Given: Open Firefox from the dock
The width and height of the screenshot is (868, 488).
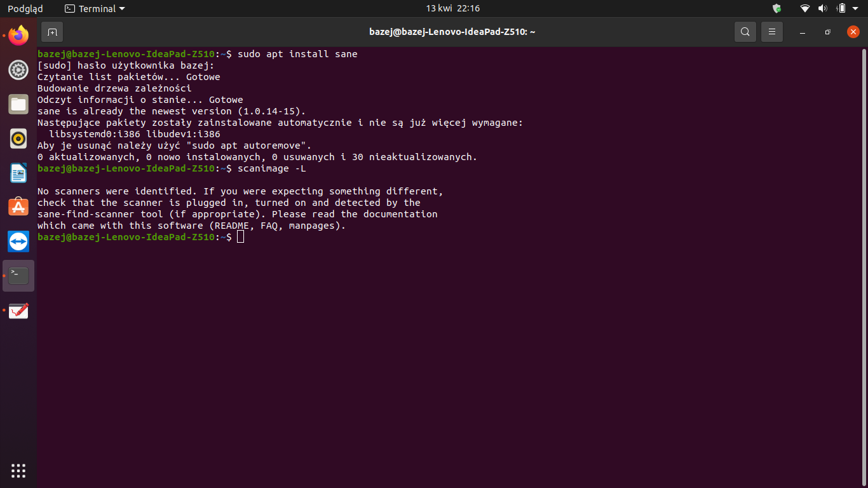Looking at the screenshot, I should coord(18,36).
